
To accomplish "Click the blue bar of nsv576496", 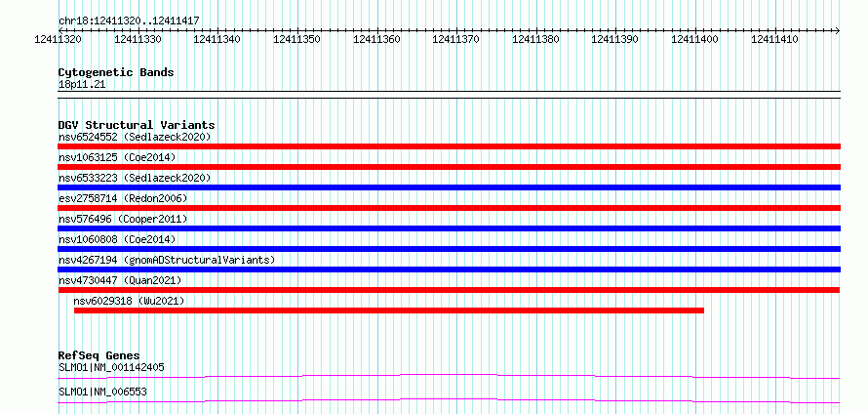I will 449,228.
